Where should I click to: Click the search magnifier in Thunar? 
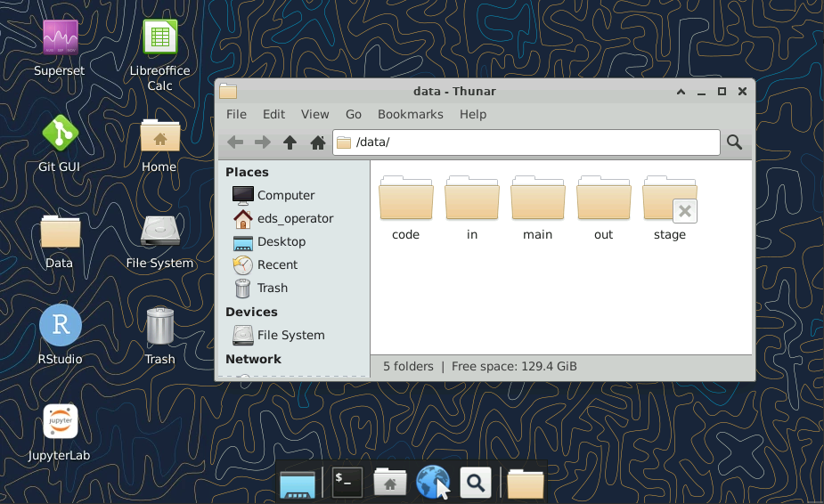[734, 142]
